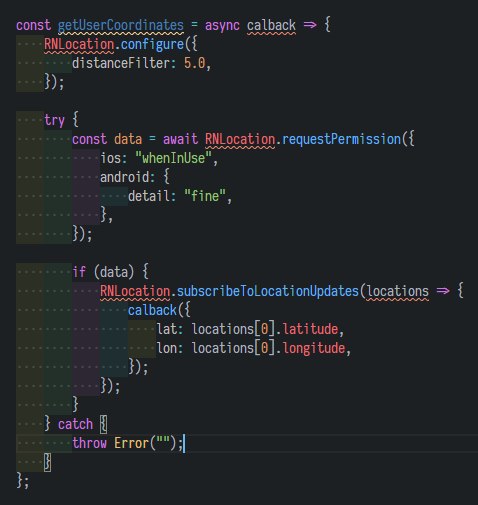Click the Error constructor call
Viewport: 478px width, 505px height.
coord(131,443)
